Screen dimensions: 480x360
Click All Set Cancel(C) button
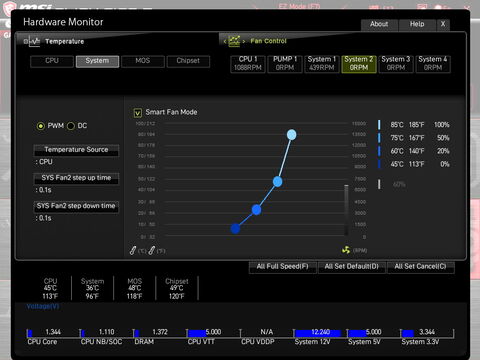[x=420, y=267]
